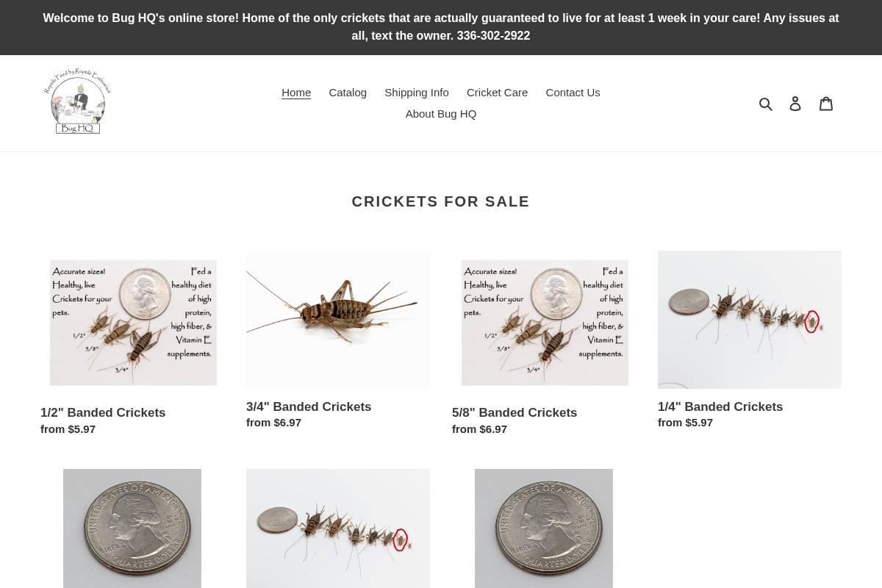The image size is (882, 588).
Task: Open the 1/2" Banded Crickets product
Action: click(103, 412)
